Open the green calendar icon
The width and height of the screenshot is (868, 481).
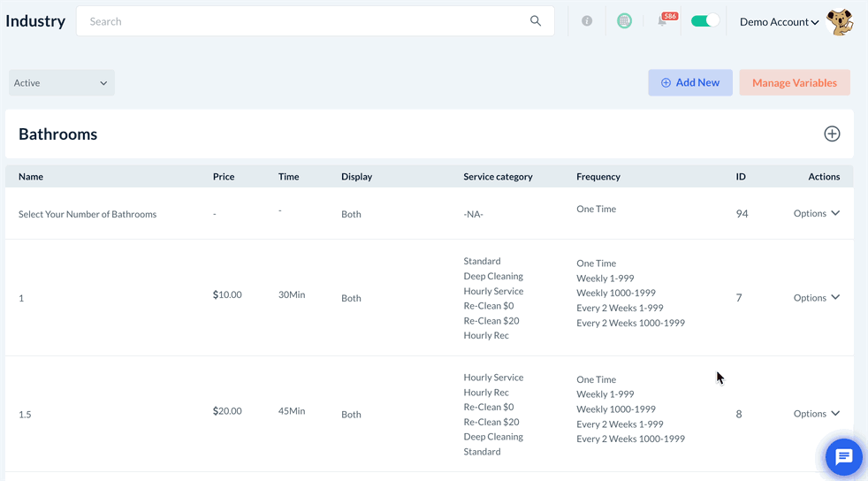pyautogui.click(x=624, y=21)
